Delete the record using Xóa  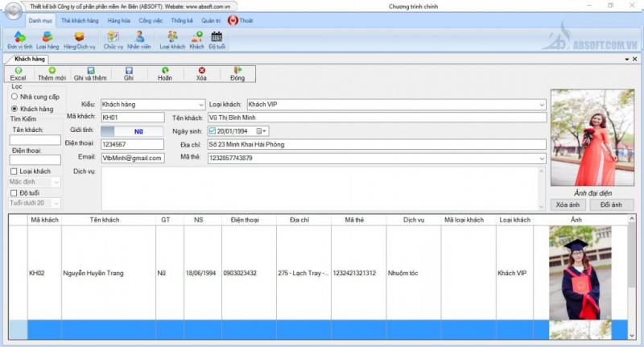click(x=201, y=74)
